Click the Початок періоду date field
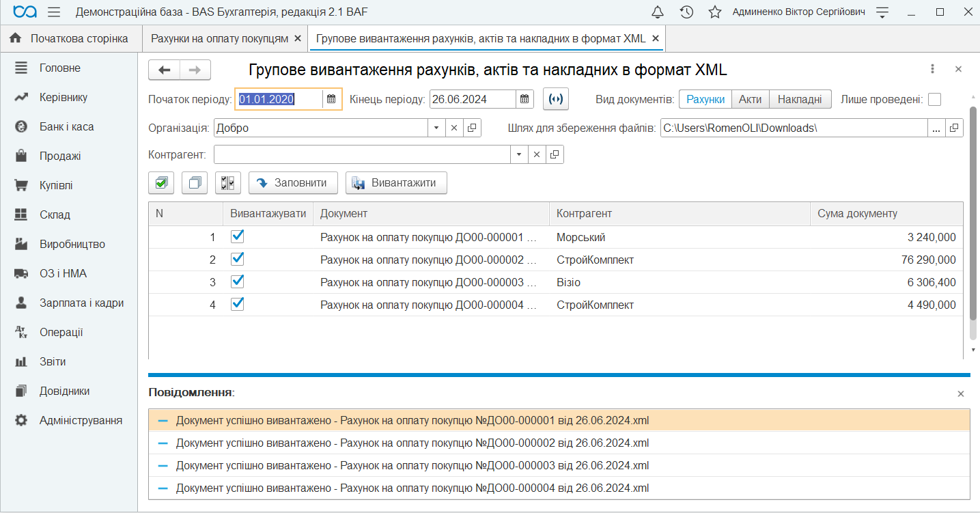The width and height of the screenshot is (980, 513). coord(279,99)
